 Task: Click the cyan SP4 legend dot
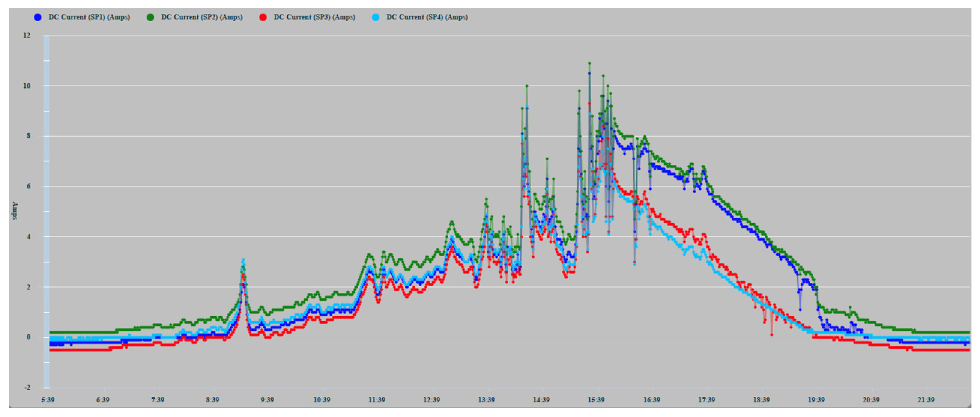(376, 17)
